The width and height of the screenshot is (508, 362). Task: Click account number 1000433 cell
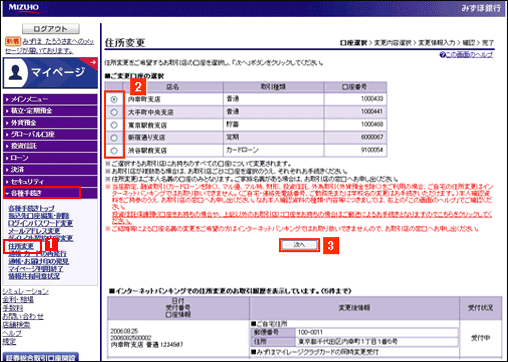click(x=355, y=99)
